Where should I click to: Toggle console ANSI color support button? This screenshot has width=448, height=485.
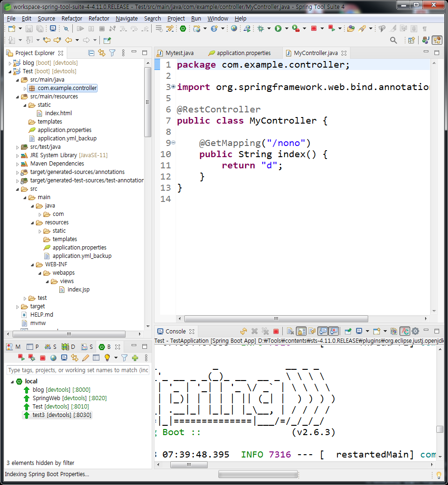[x=405, y=331]
